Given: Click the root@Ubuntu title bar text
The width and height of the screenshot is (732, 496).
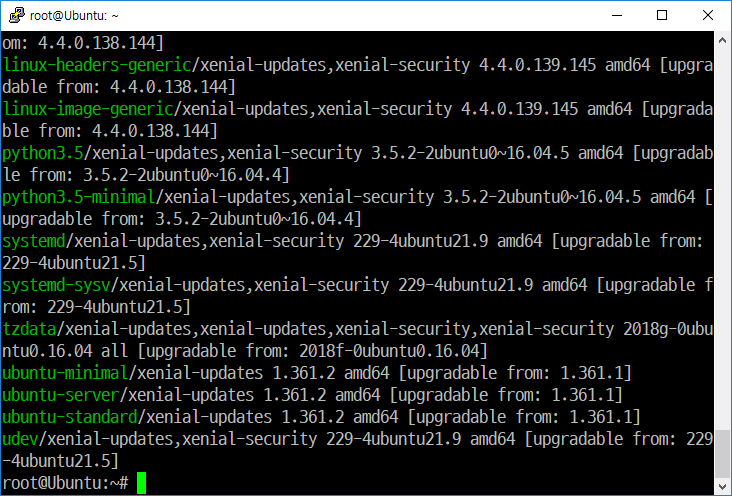Looking at the screenshot, I should [74, 16].
